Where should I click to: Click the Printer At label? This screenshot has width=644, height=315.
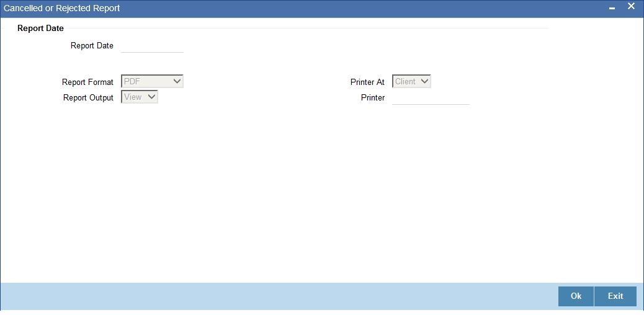(367, 82)
